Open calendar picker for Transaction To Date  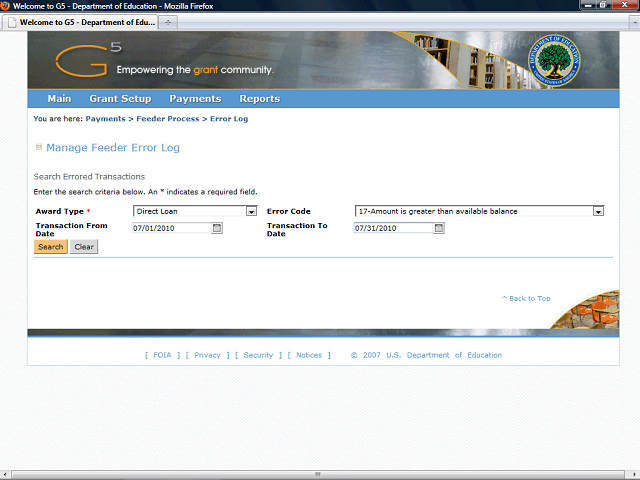click(x=439, y=228)
